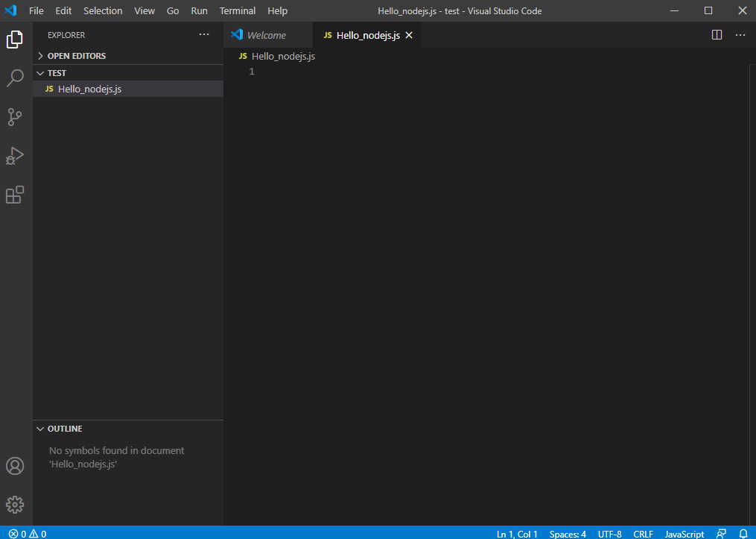
Task: Change language mode via JavaScript
Action: tap(684, 534)
